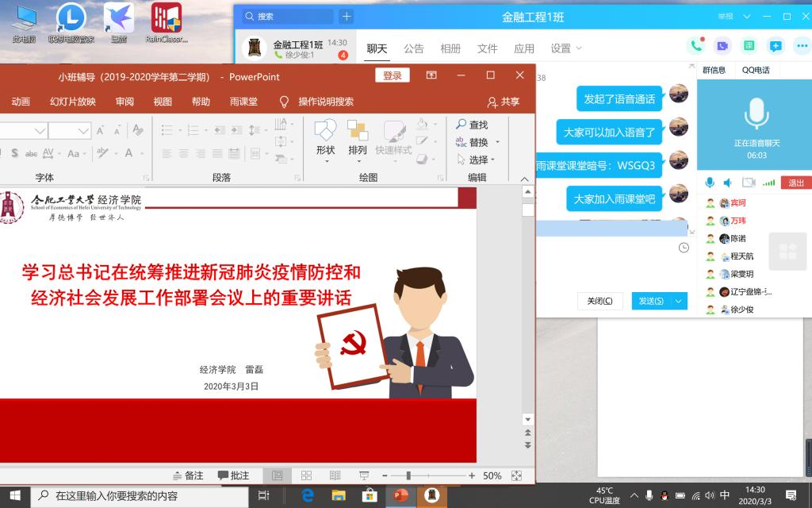Switch to Reading view
This screenshot has height=508, width=812.
click(335, 476)
